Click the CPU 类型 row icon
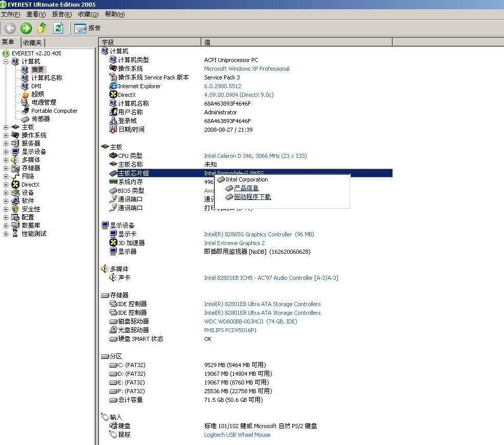 coord(113,156)
